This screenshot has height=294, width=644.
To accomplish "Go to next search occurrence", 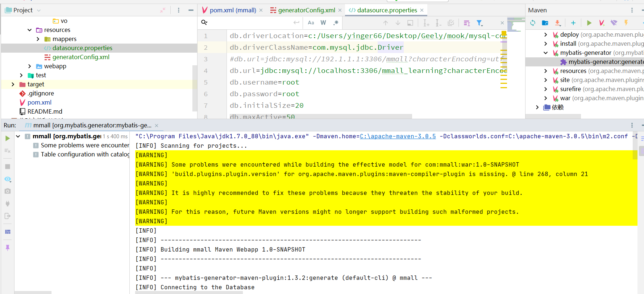I will pos(398,23).
